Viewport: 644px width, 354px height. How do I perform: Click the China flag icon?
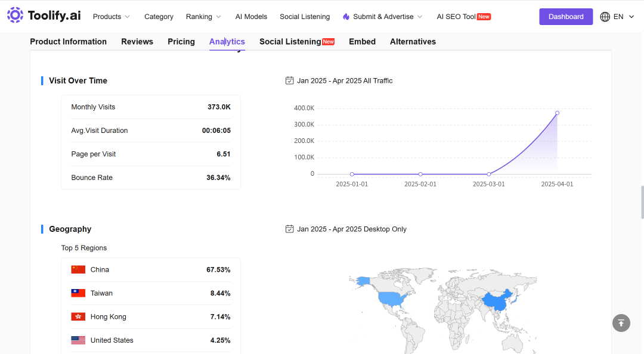pyautogui.click(x=78, y=269)
